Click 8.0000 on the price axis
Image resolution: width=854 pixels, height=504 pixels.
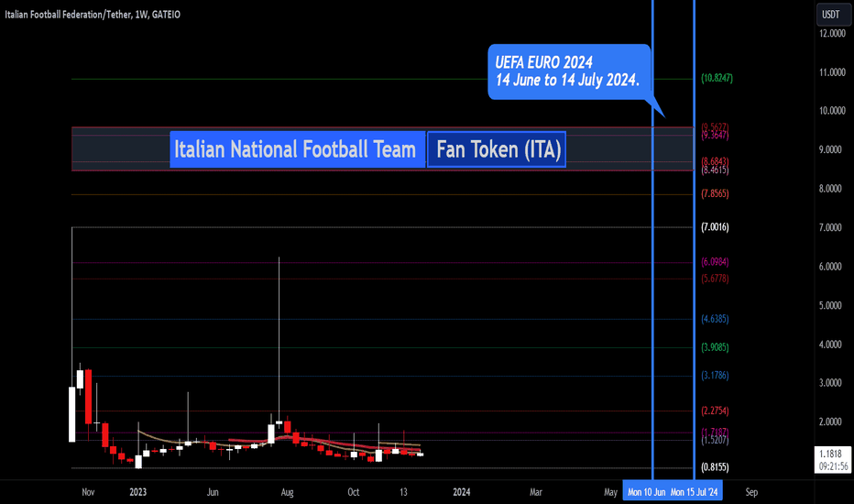point(832,189)
